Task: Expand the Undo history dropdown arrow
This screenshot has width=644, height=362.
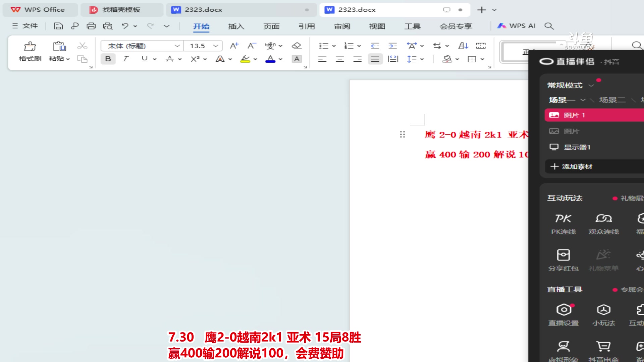Action: coord(135,26)
